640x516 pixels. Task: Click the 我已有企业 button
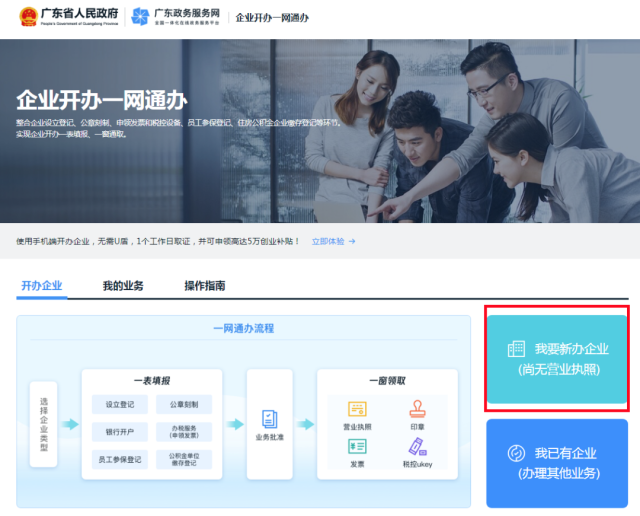coord(557,463)
